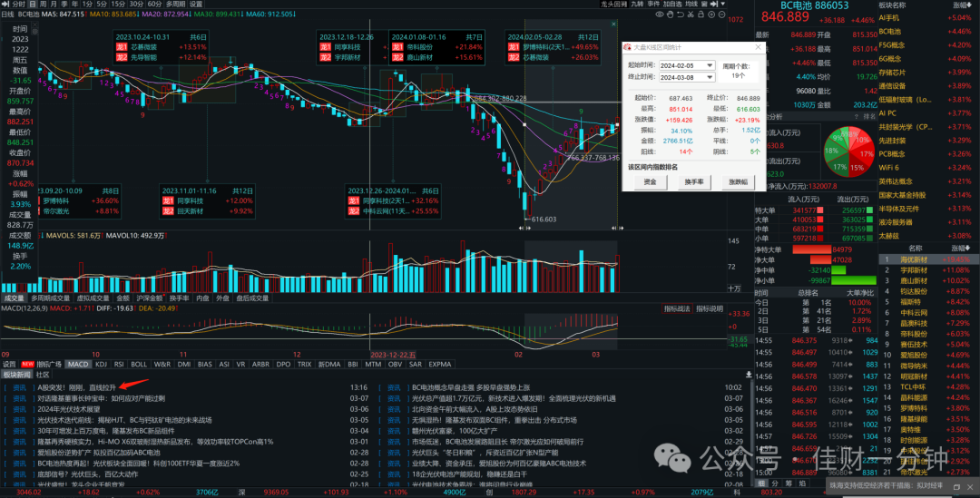
Task: Click MACD indicator tab
Action: 77,364
